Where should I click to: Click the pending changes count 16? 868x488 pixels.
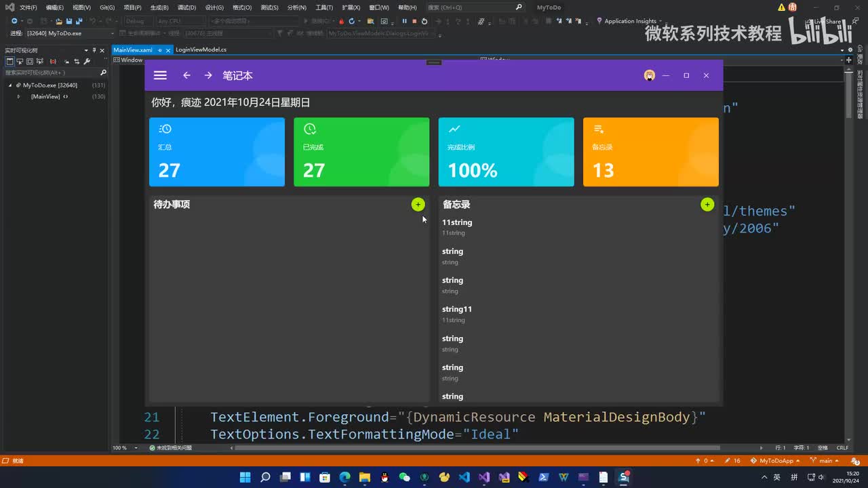[732, 461]
